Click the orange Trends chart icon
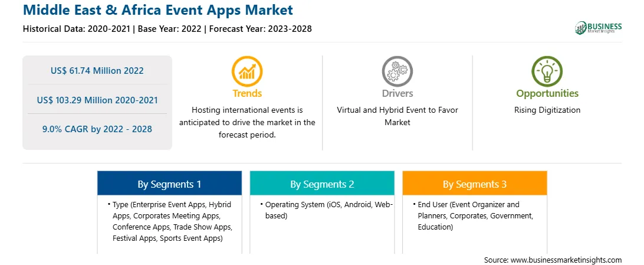This screenshot has width=644, height=265. point(247,71)
